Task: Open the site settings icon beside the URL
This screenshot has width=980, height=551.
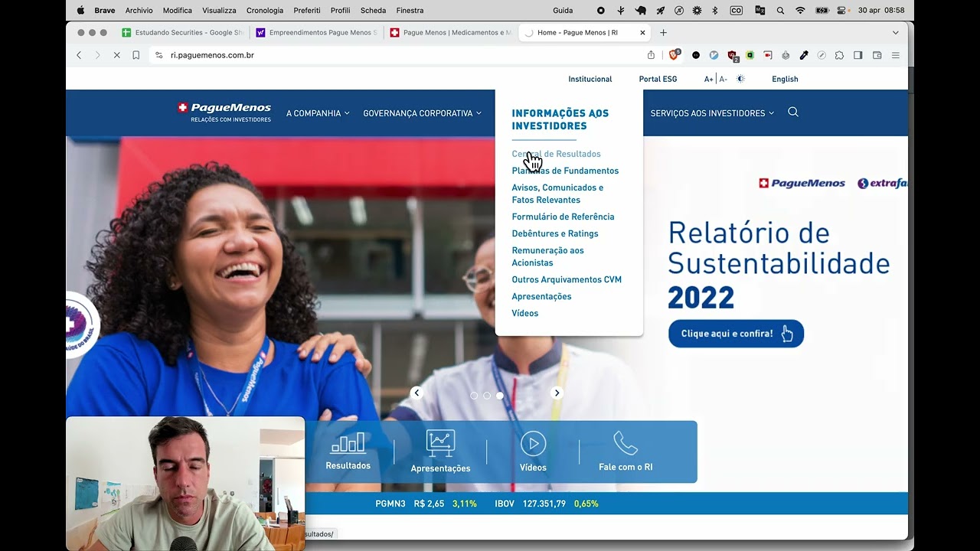Action: click(158, 55)
